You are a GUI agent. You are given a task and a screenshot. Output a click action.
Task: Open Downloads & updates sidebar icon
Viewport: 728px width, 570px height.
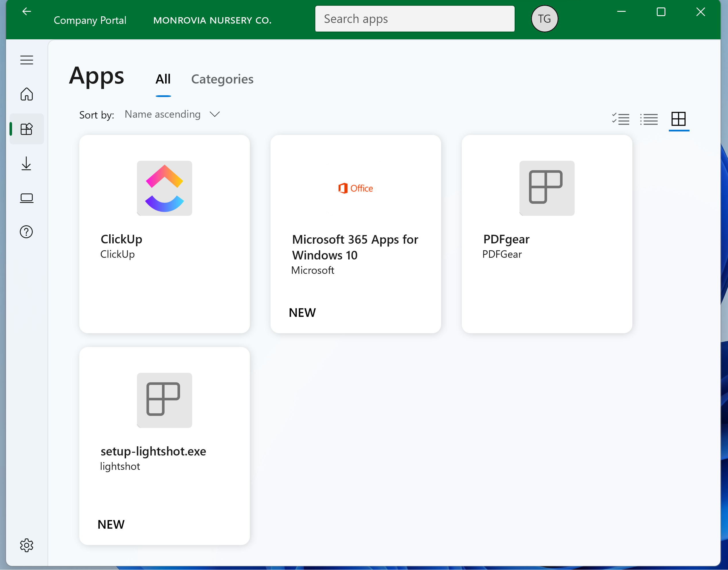click(26, 164)
